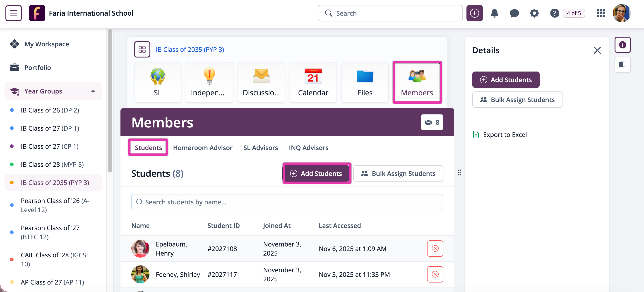The width and height of the screenshot is (644, 292).
Task: Select IB Class of 27 (DP 1)
Action: click(50, 128)
